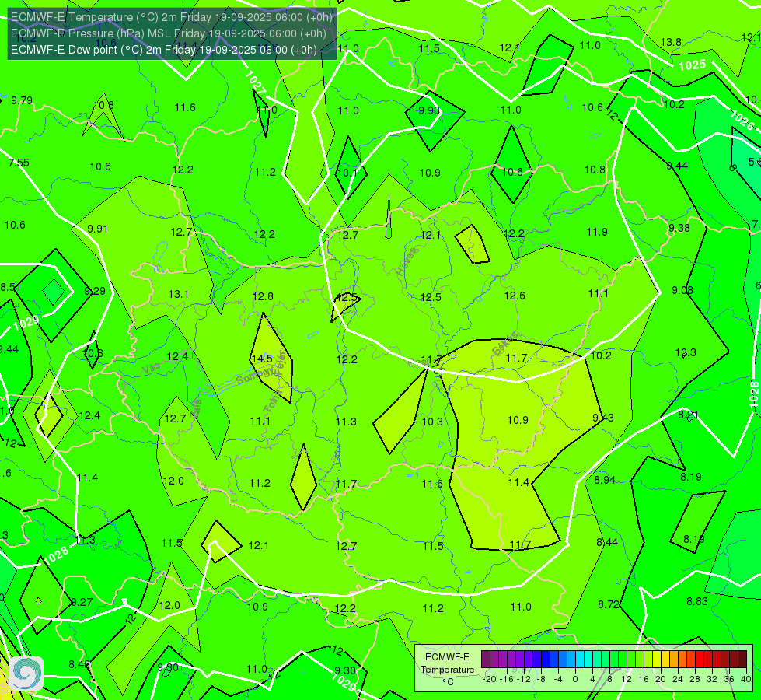Click the legend tick label 24

[678, 679]
